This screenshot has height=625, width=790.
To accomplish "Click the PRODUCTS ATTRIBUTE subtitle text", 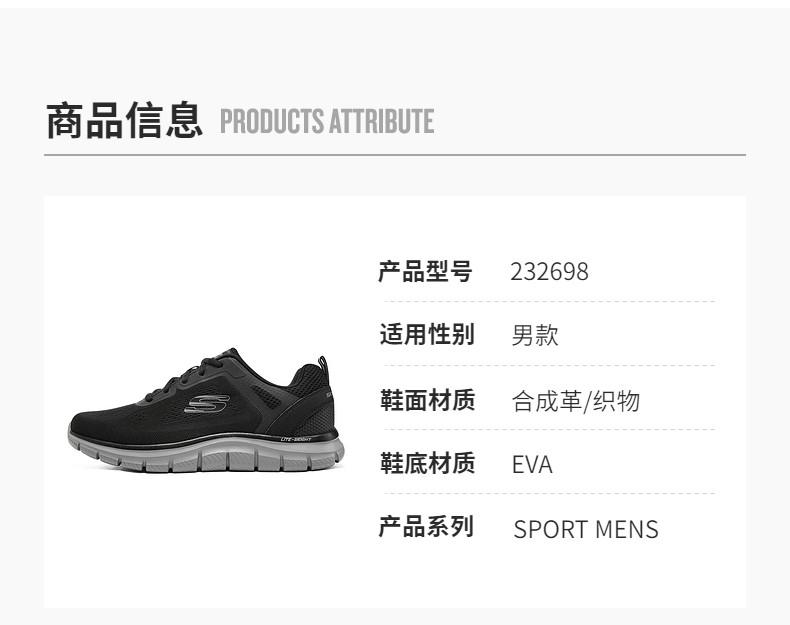I will (327, 121).
